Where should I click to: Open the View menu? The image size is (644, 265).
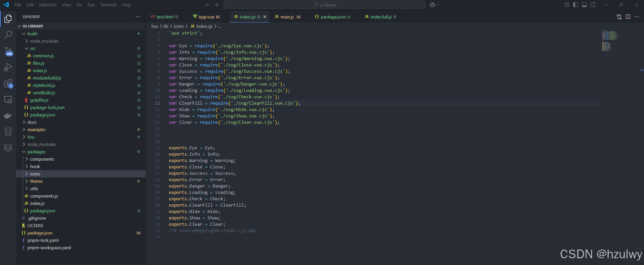pyautogui.click(x=66, y=5)
